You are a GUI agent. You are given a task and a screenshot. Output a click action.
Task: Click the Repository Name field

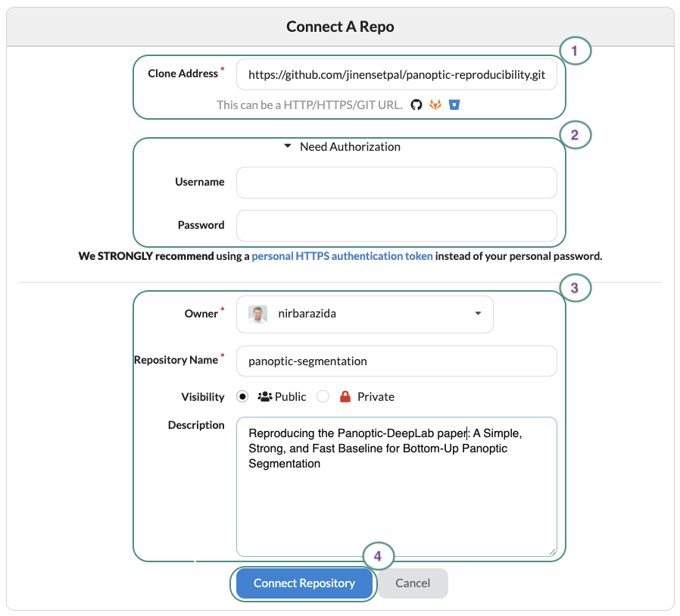pyautogui.click(x=397, y=361)
